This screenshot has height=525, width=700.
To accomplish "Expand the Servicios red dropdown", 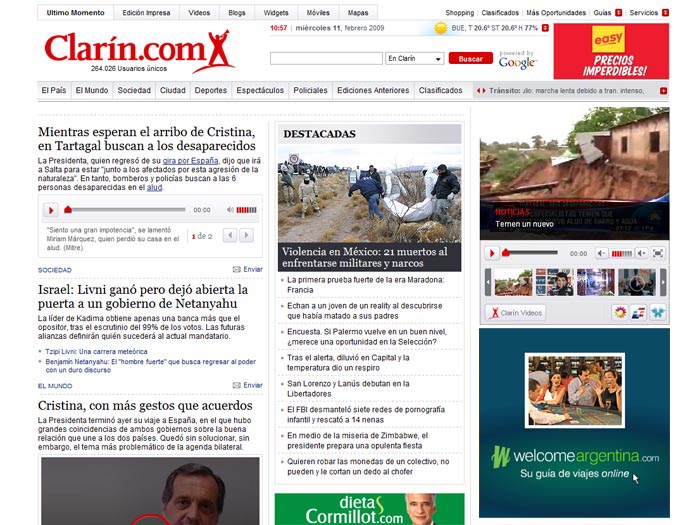I will point(665,13).
